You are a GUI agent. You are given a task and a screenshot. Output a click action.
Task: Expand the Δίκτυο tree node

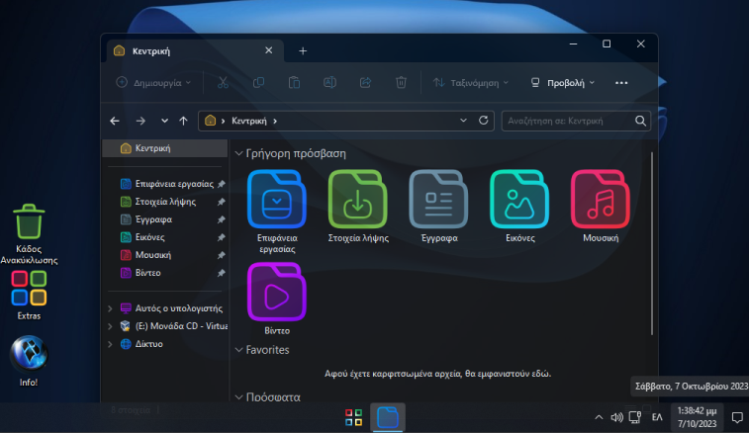click(110, 344)
